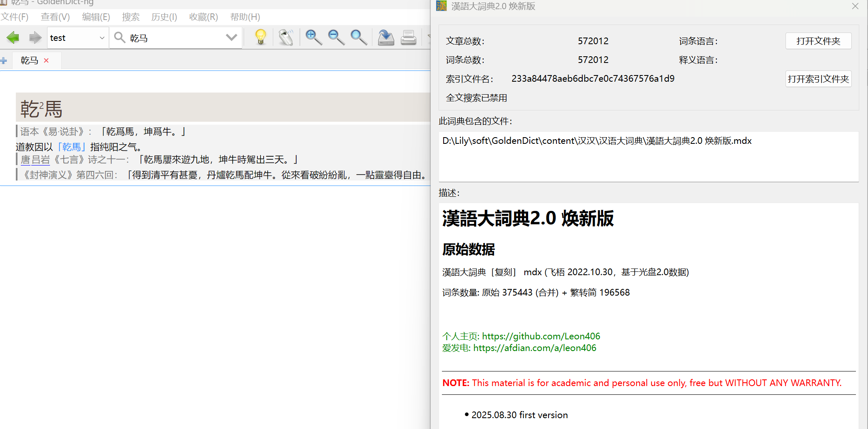Open the 历史(I) menu
The image size is (868, 429).
click(x=164, y=17)
